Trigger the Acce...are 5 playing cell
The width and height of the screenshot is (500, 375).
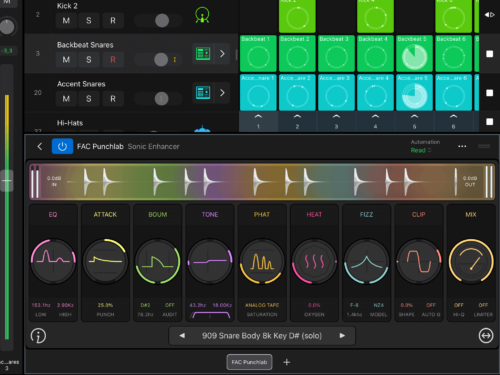tap(414, 92)
